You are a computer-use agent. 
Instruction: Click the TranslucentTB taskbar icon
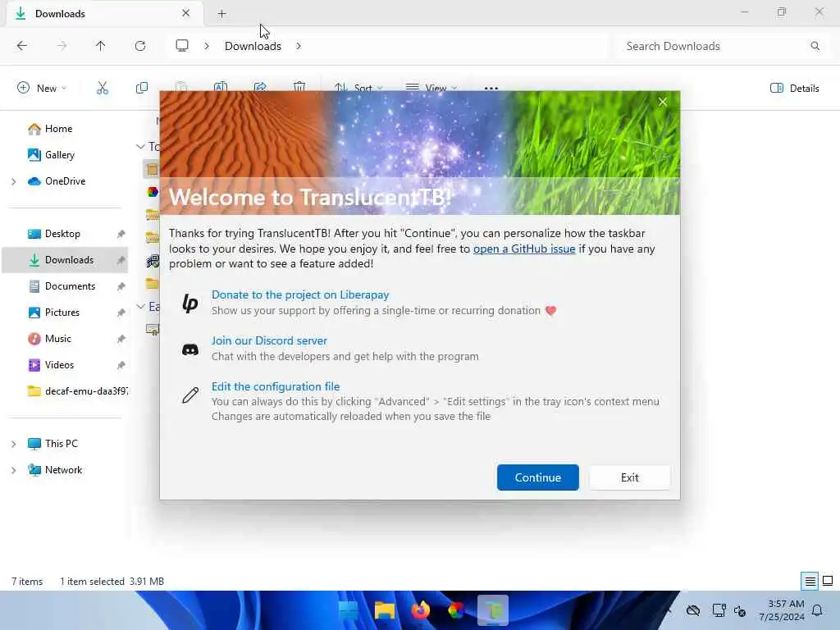pos(493,610)
